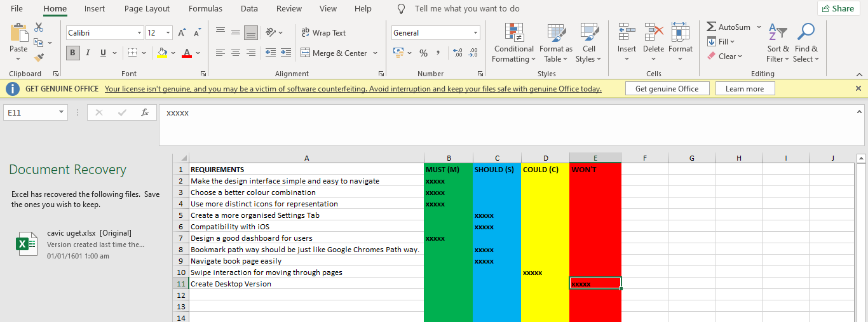
Task: Expand the Name Box dropdown arrow
Action: [x=61, y=112]
